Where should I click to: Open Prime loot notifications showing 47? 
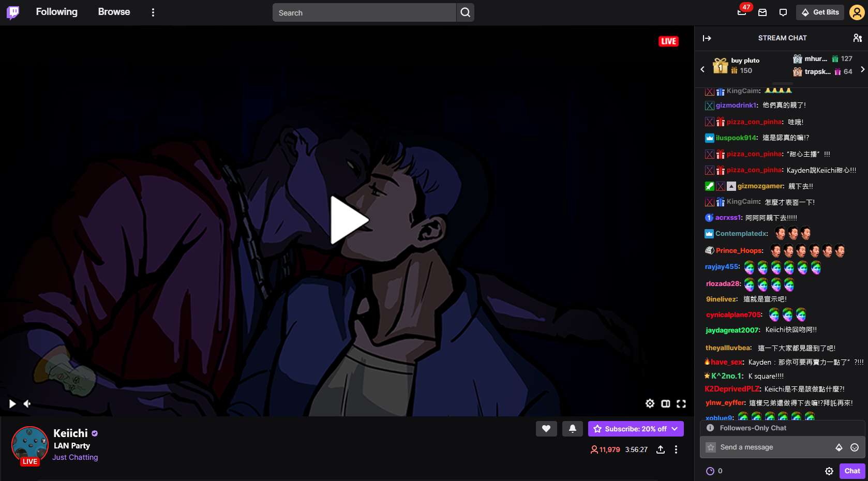(742, 12)
